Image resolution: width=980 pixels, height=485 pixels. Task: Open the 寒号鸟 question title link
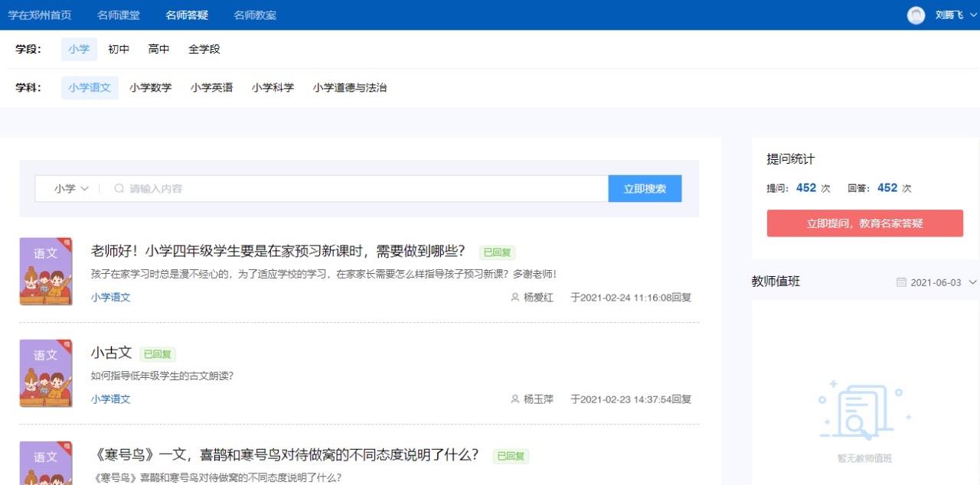tap(285, 455)
